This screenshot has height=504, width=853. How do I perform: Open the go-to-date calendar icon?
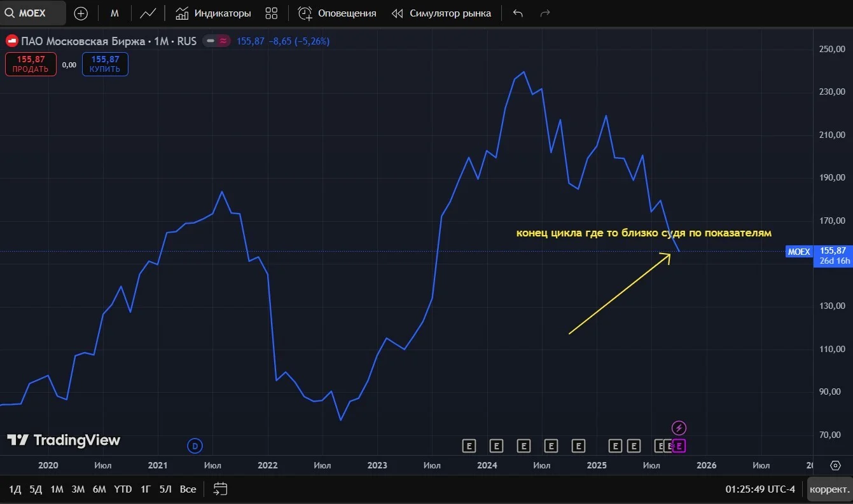220,489
